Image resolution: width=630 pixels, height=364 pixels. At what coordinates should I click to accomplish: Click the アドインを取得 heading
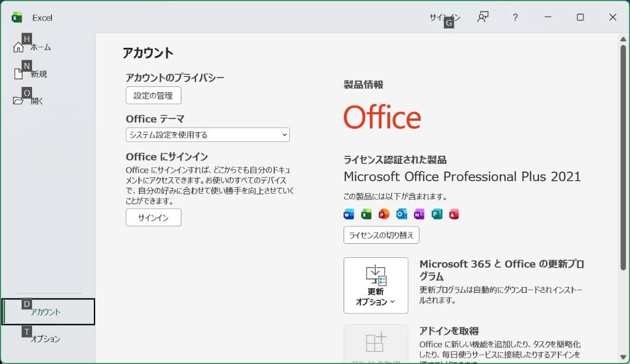pos(449,331)
